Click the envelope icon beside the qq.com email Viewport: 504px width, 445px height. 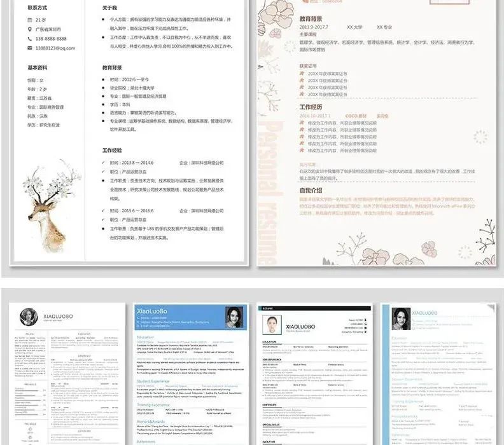[x=29, y=48]
